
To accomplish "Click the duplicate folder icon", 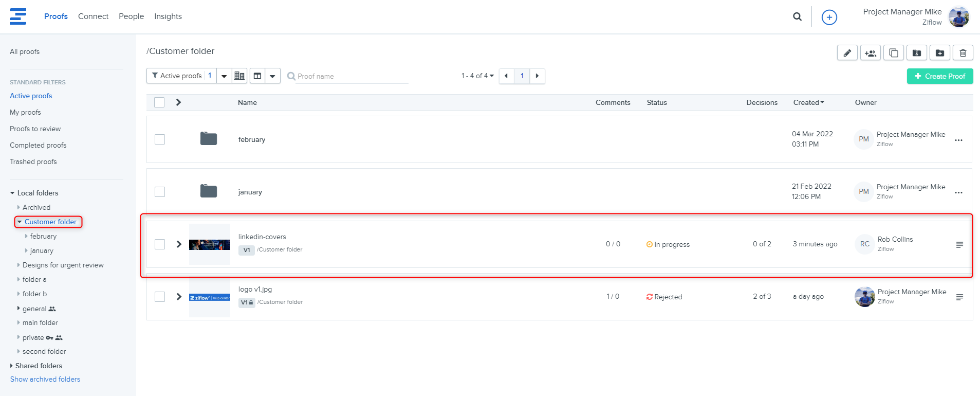I will [x=894, y=53].
